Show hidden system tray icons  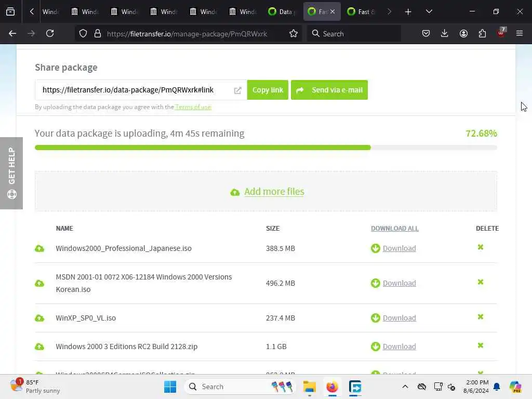click(405, 387)
